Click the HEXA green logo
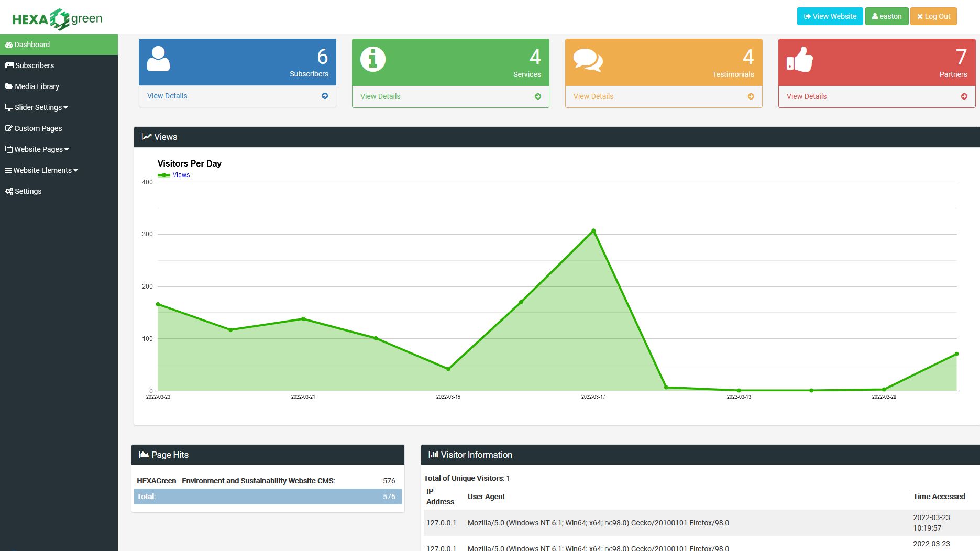The height and width of the screenshot is (551, 980). [57, 19]
